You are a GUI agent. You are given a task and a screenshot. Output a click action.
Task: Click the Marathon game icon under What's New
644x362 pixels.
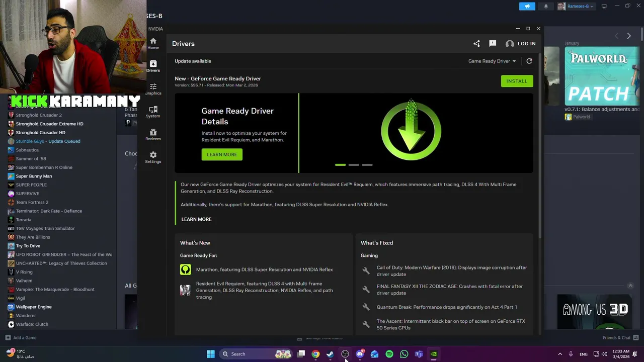pyautogui.click(x=186, y=270)
